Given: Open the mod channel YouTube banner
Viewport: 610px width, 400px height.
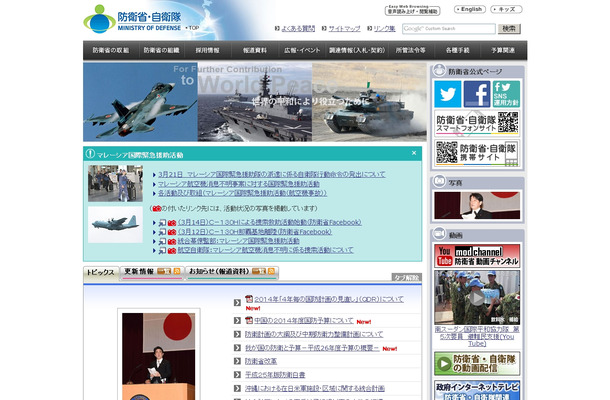Looking at the screenshot, I should coord(477,256).
